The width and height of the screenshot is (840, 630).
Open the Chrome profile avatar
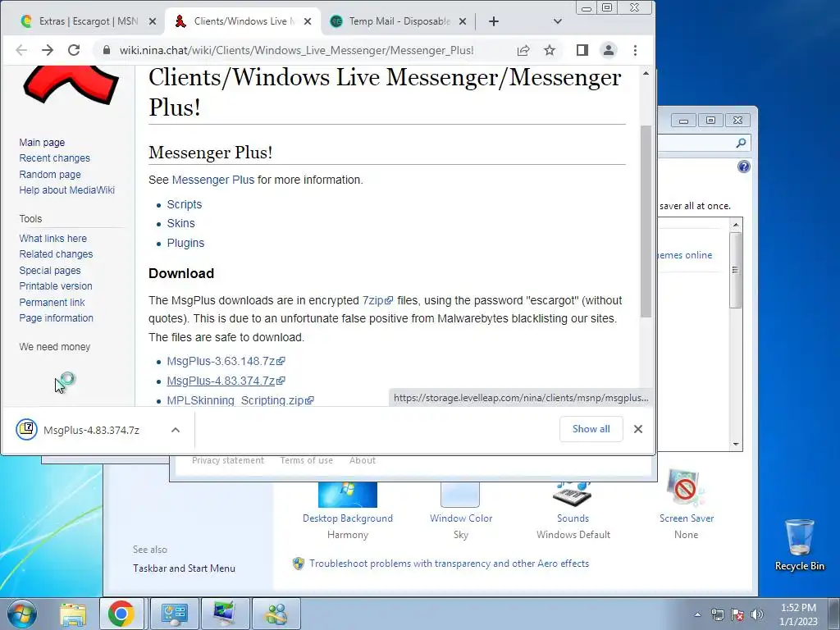[x=609, y=50]
